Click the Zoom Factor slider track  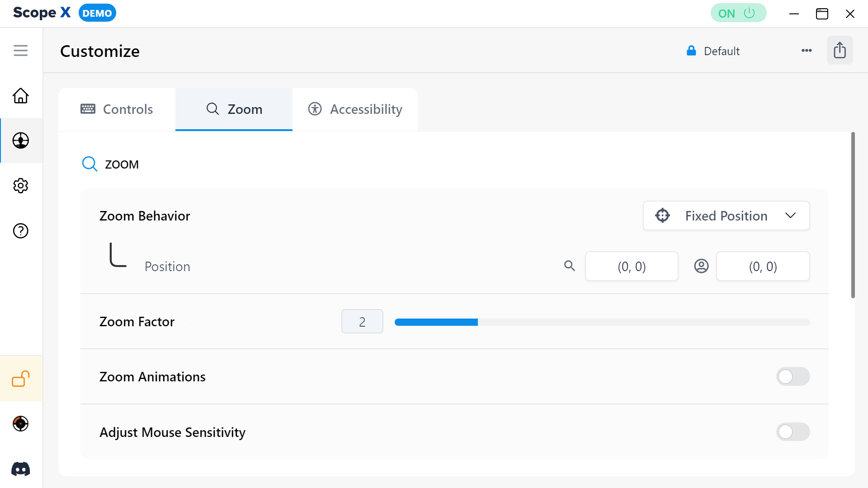(x=601, y=322)
